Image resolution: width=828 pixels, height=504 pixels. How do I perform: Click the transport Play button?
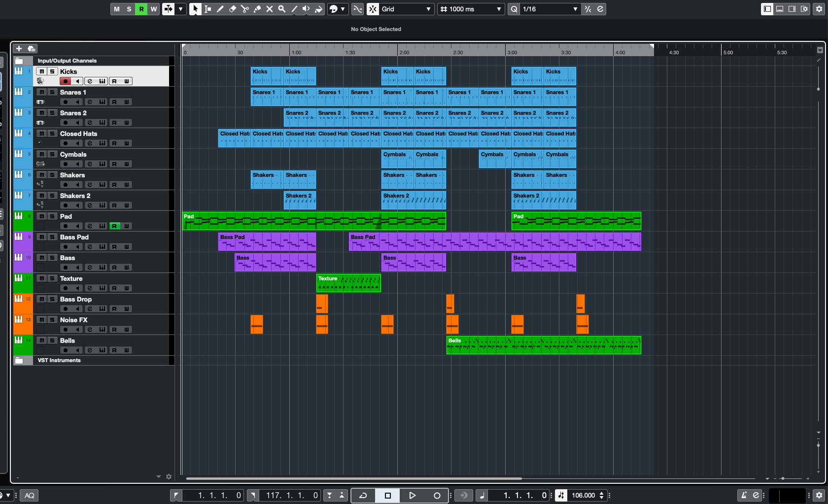[413, 495]
